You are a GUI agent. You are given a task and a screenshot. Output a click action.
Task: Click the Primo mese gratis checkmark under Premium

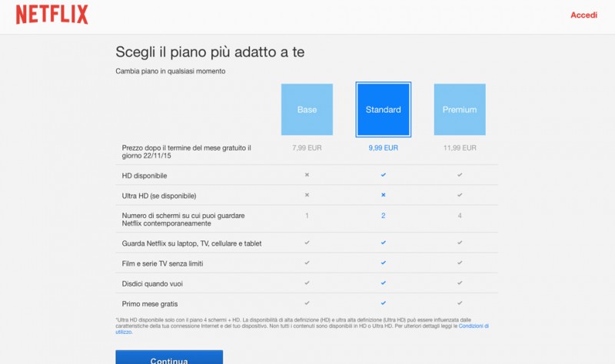460,303
